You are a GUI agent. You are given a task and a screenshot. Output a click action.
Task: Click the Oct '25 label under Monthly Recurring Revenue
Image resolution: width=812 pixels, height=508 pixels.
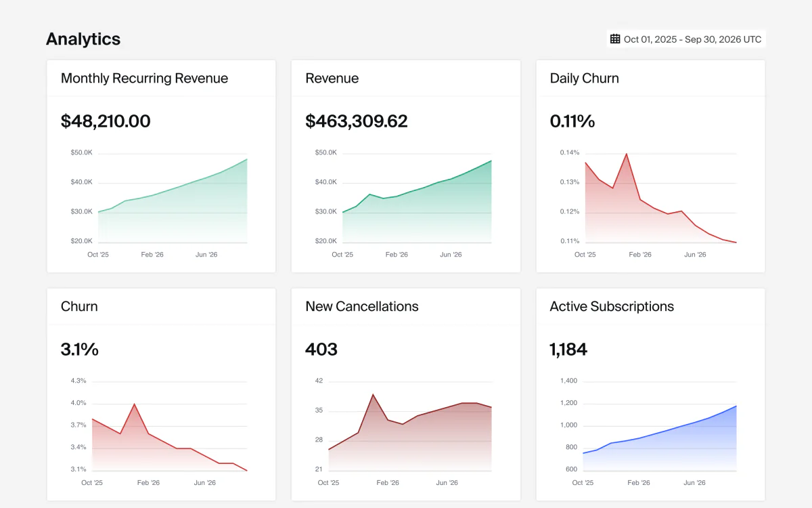(x=98, y=255)
